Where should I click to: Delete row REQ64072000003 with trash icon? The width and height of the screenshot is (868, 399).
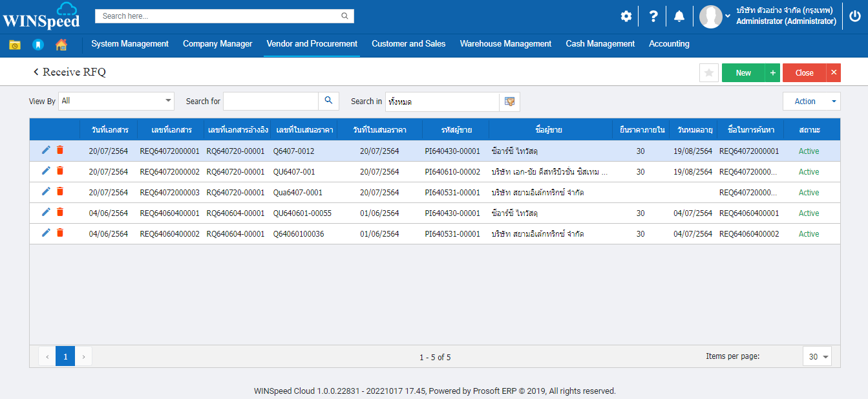60,191
